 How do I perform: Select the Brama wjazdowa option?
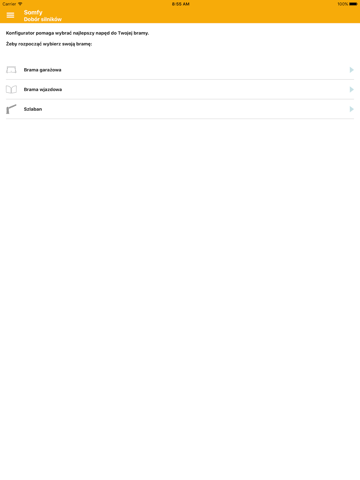tap(180, 89)
